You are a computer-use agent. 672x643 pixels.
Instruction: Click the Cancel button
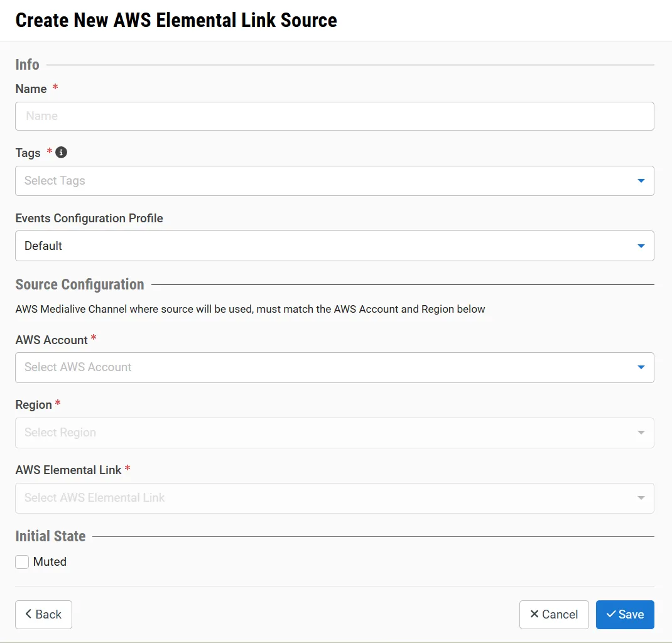[x=554, y=614]
